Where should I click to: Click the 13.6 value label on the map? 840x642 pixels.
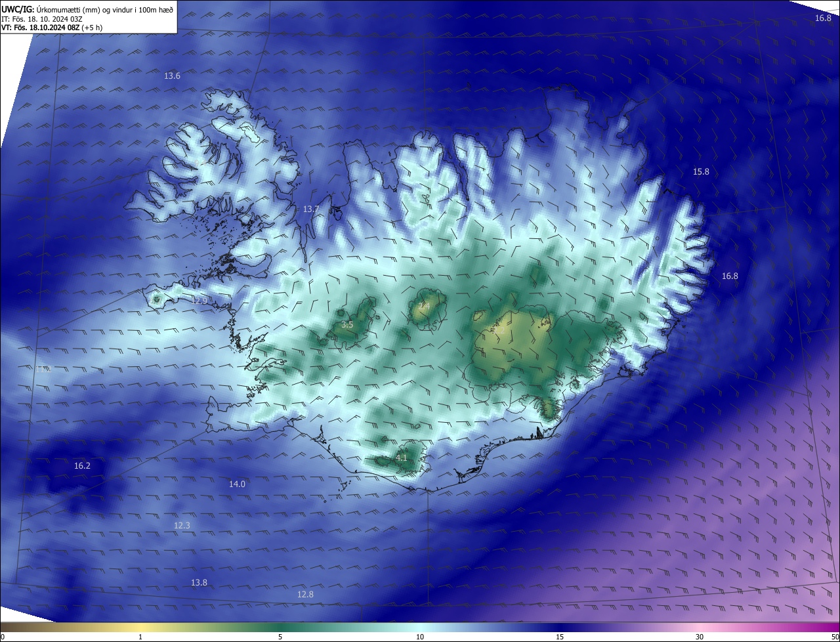(x=172, y=76)
